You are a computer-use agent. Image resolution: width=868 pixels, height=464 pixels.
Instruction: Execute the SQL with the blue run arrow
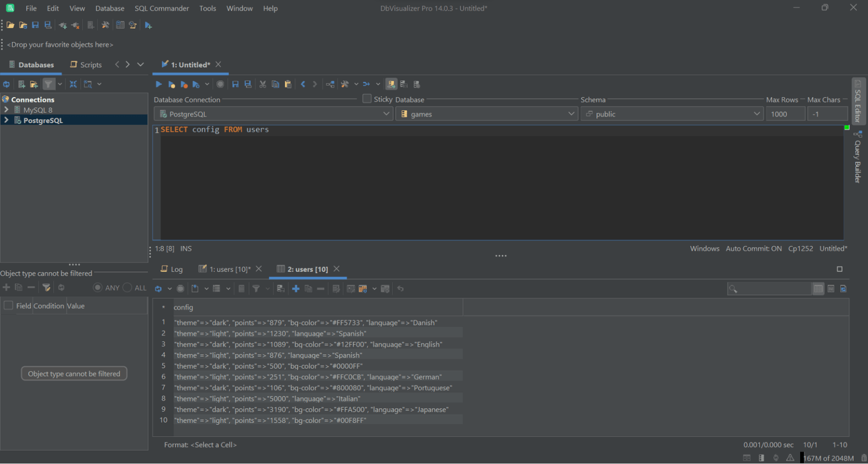(x=159, y=84)
